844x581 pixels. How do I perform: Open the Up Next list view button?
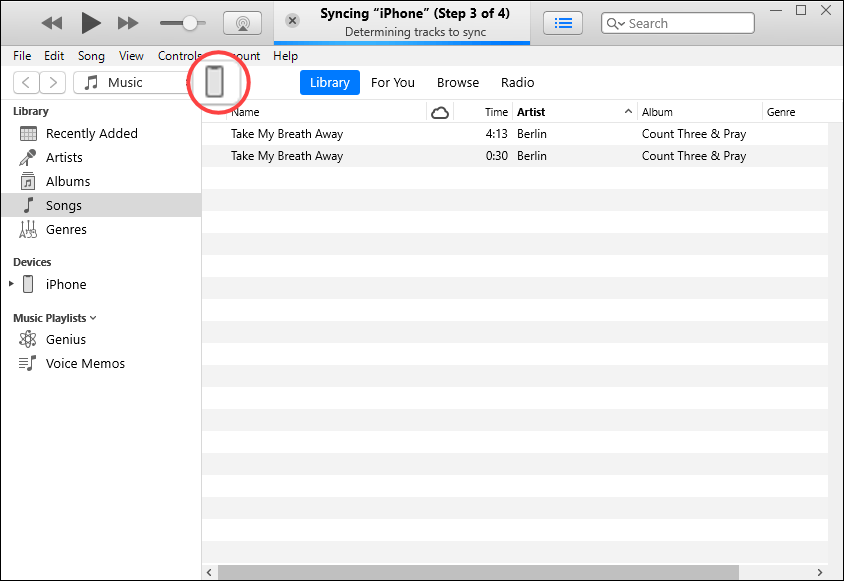pyautogui.click(x=564, y=23)
